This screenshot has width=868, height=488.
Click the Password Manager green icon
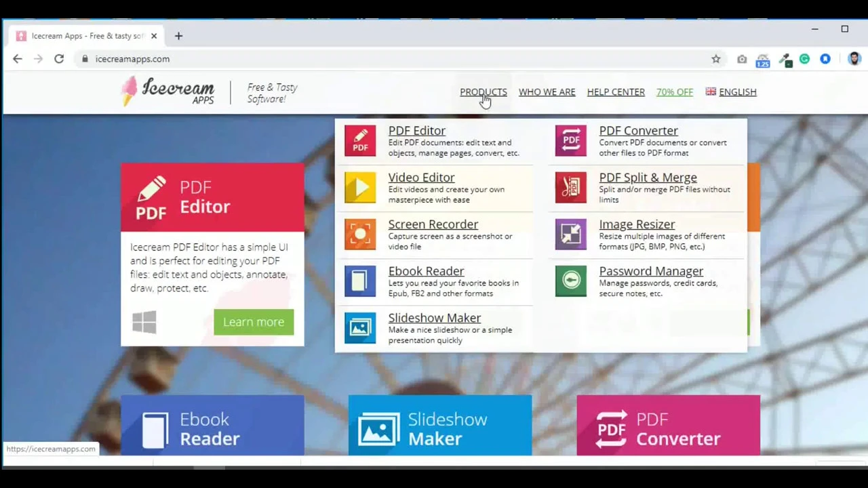[x=571, y=281]
